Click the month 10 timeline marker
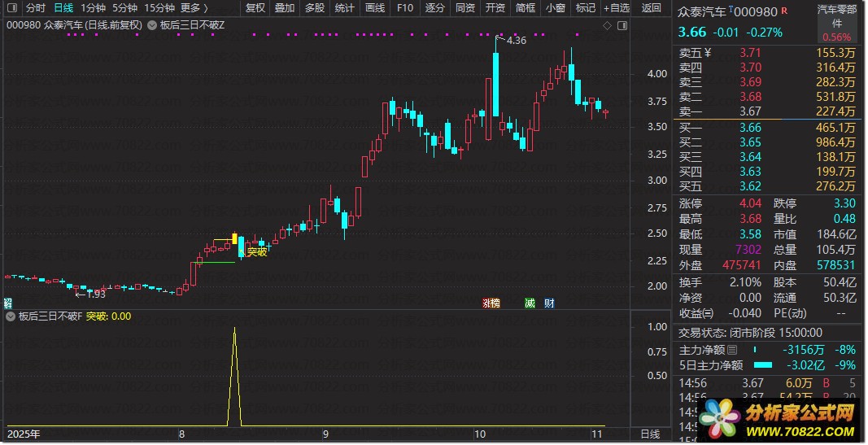868x445 pixels. (x=480, y=434)
